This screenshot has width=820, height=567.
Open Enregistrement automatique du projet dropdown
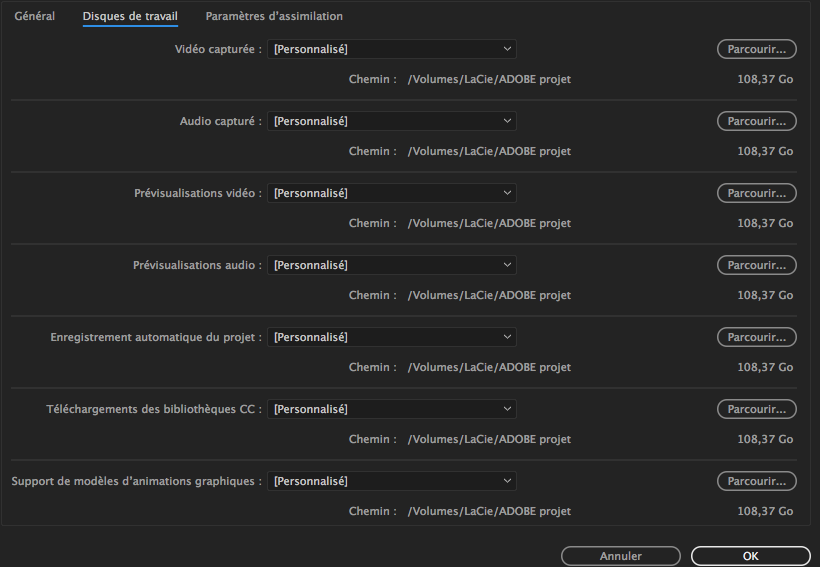coord(392,337)
